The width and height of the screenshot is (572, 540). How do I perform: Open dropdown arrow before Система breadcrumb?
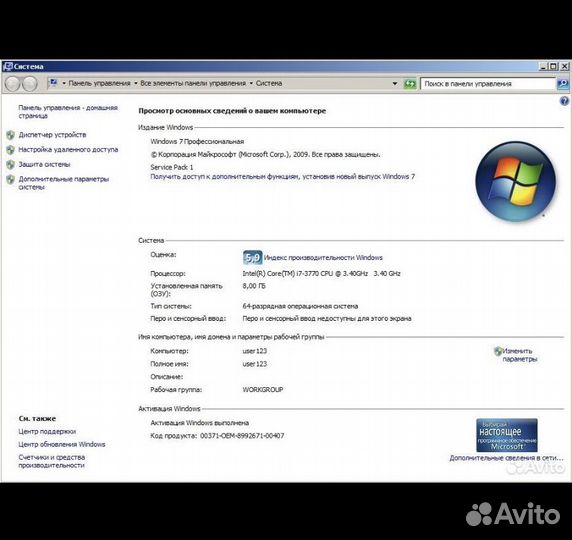click(251, 84)
